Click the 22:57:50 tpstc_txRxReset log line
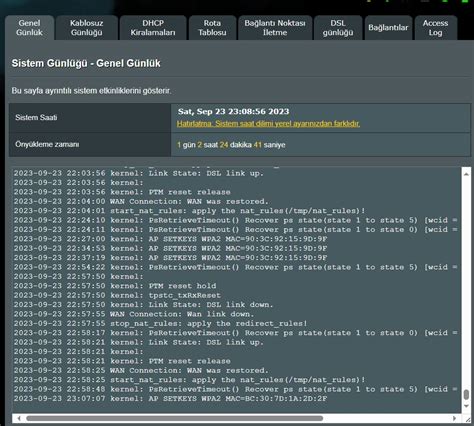 point(117,295)
